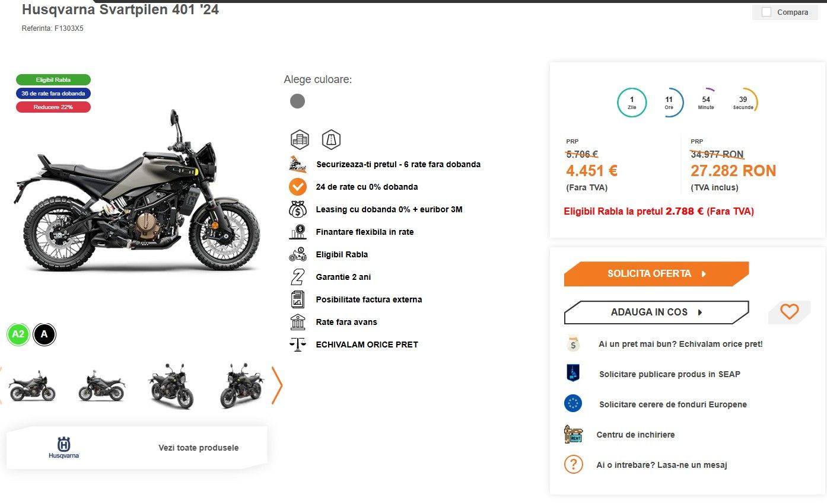The image size is (827, 504).
Task: Tick the Compara checkbox
Action: coord(766,12)
